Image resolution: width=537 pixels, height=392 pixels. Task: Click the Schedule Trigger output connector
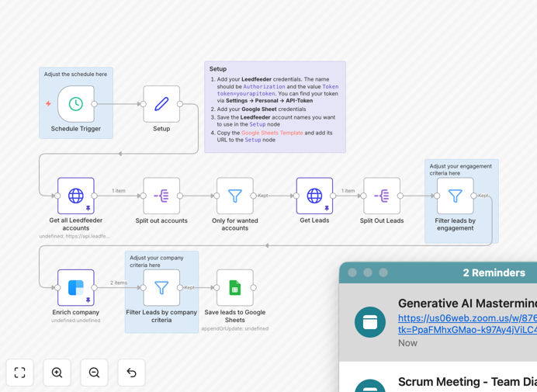pyautogui.click(x=95, y=104)
